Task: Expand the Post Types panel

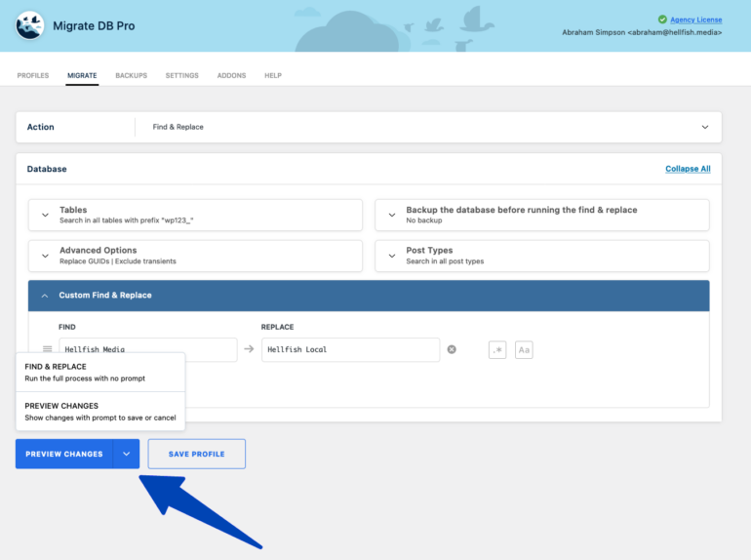Action: coord(392,255)
